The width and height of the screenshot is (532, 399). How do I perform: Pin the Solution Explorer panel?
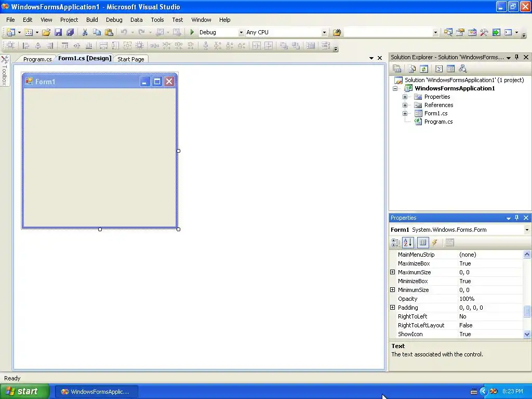(x=517, y=57)
